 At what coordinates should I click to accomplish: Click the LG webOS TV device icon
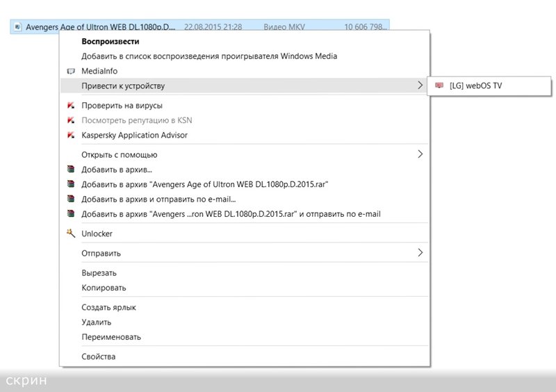tap(439, 85)
